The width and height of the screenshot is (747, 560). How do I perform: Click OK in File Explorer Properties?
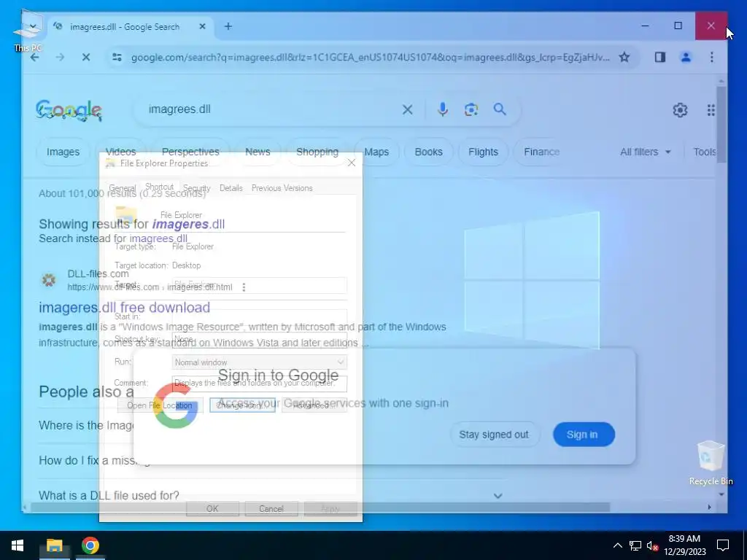[x=212, y=508]
